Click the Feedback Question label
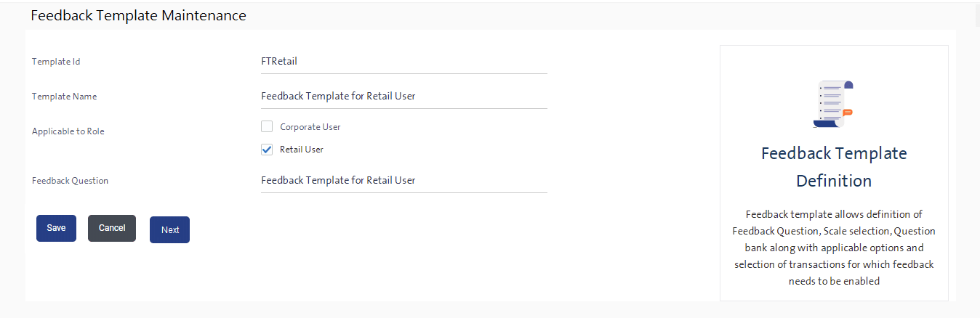 click(x=70, y=181)
